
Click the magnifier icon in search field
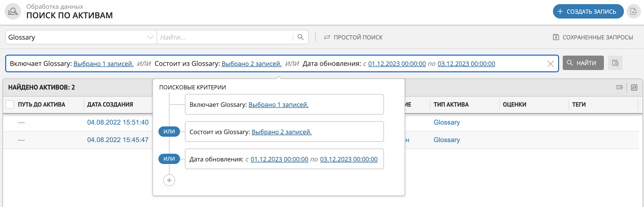pos(300,37)
